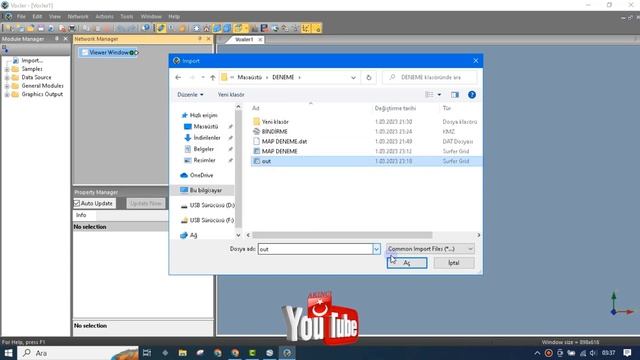Toggle the Auto Update checkbox
This screenshot has height=360, width=640.
click(77, 203)
